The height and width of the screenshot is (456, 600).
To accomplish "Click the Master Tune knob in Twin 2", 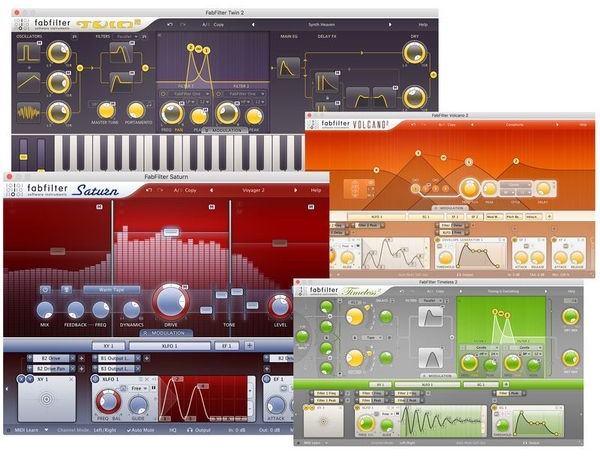I will [x=106, y=111].
